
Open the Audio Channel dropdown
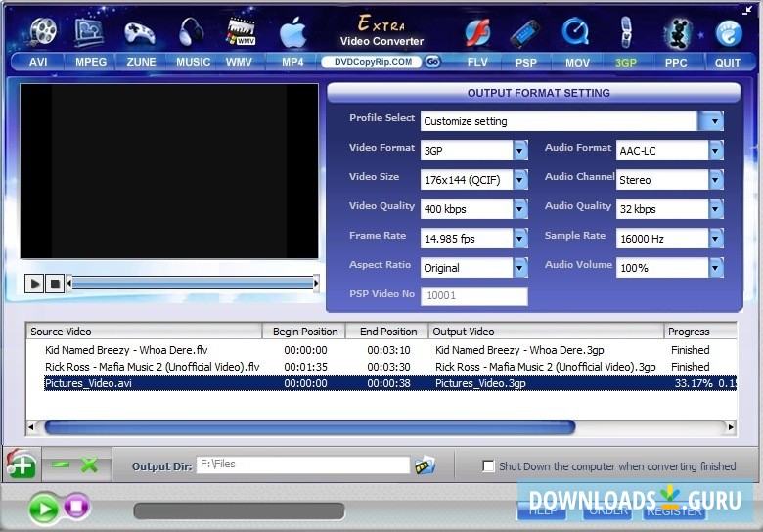pyautogui.click(x=716, y=180)
